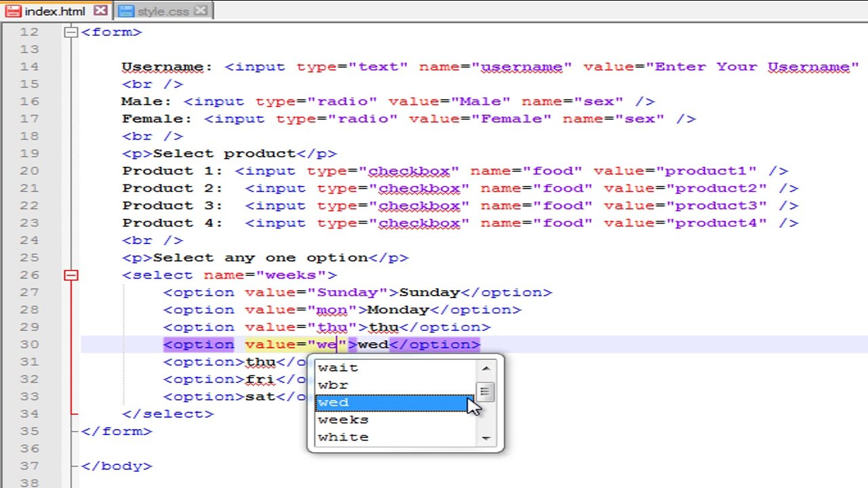The image size is (868, 488).
Task: Click the 'Sunday' value attribute on line 27
Action: pyautogui.click(x=347, y=292)
